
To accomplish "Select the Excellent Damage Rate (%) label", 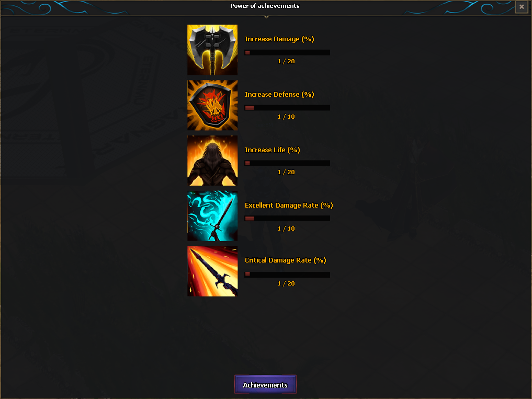I will (289, 206).
